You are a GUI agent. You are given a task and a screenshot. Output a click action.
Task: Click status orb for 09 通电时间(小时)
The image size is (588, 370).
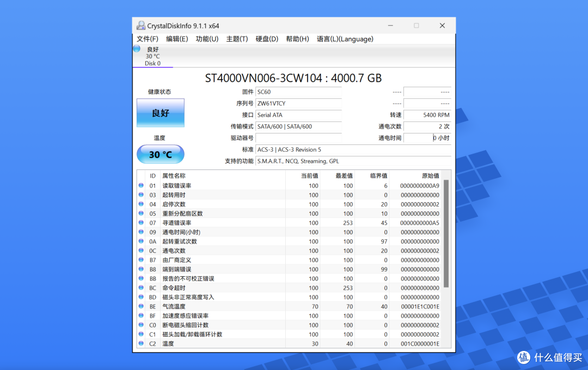(141, 232)
